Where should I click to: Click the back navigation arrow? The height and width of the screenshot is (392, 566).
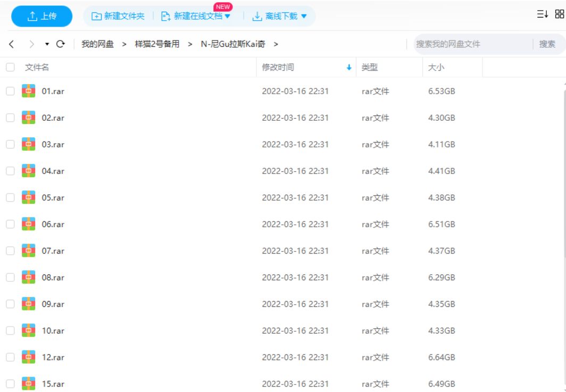pos(12,44)
